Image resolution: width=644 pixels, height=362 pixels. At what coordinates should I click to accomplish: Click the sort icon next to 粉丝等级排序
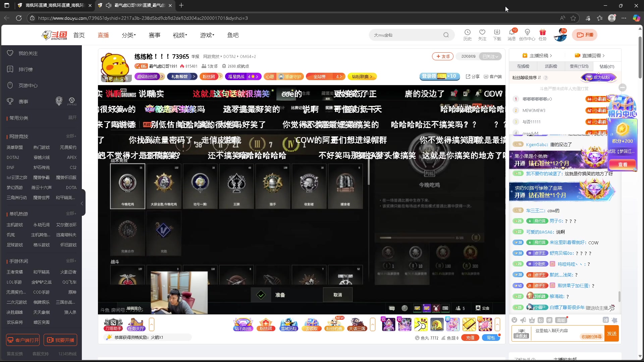pyautogui.click(x=539, y=77)
